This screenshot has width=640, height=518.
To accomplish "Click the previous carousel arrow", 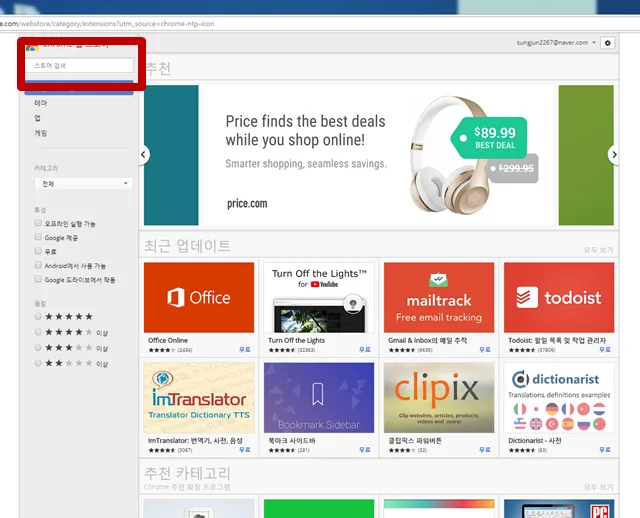I will [x=144, y=155].
